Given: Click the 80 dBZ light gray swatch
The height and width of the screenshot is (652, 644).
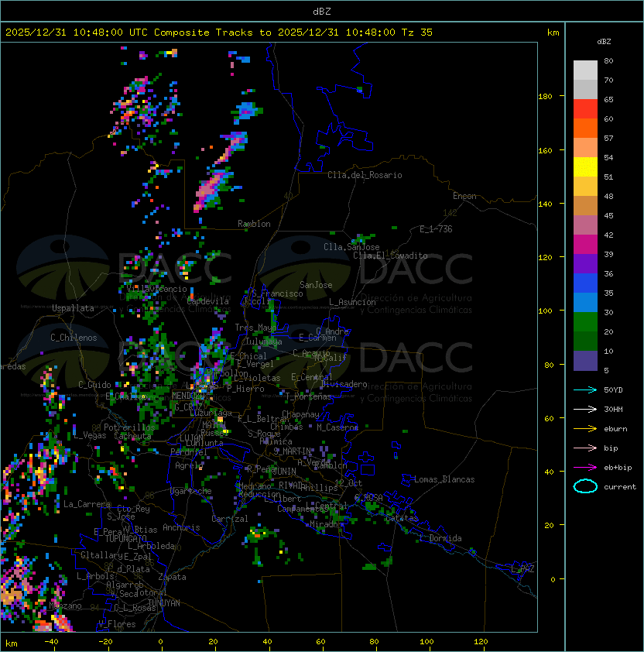Looking at the screenshot, I should click(585, 70).
